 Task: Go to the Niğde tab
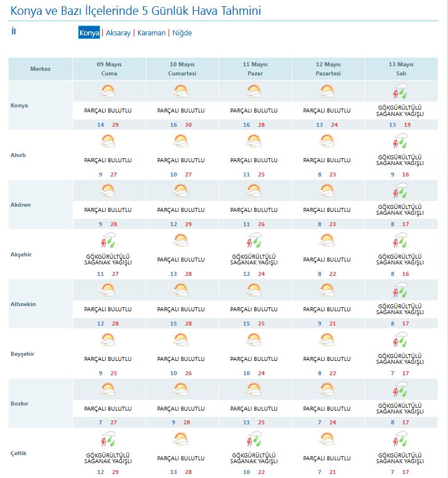pos(182,33)
